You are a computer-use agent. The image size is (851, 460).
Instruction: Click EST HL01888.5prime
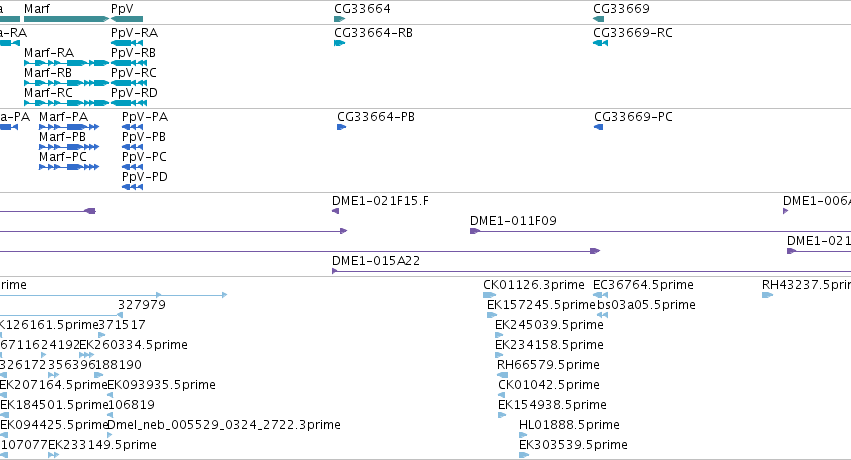[523, 436]
